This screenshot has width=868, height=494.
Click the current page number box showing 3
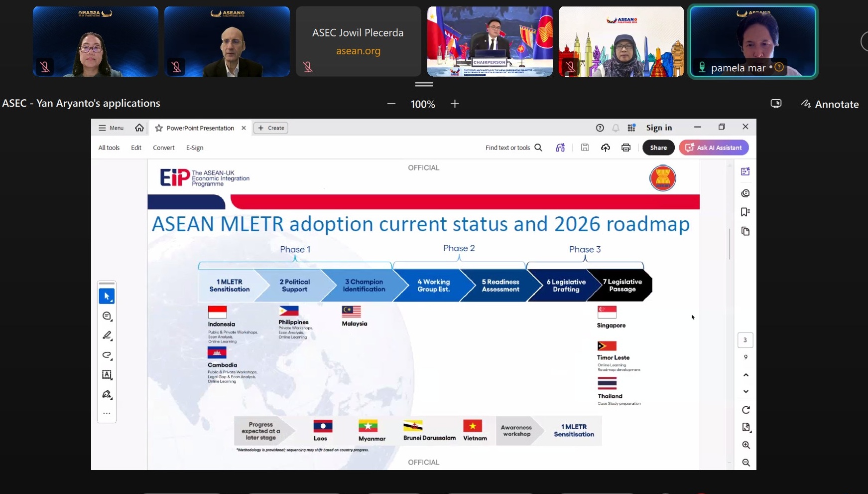(745, 340)
